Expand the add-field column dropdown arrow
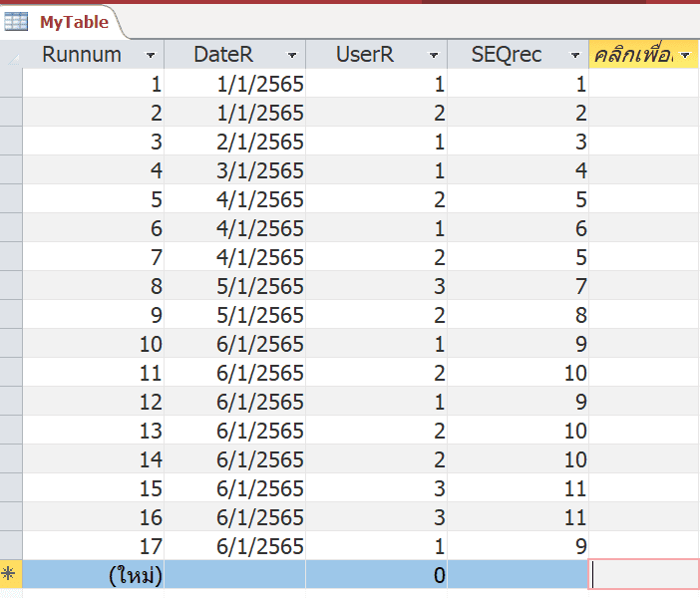Viewport: 700px width, 598px height. coord(685,55)
